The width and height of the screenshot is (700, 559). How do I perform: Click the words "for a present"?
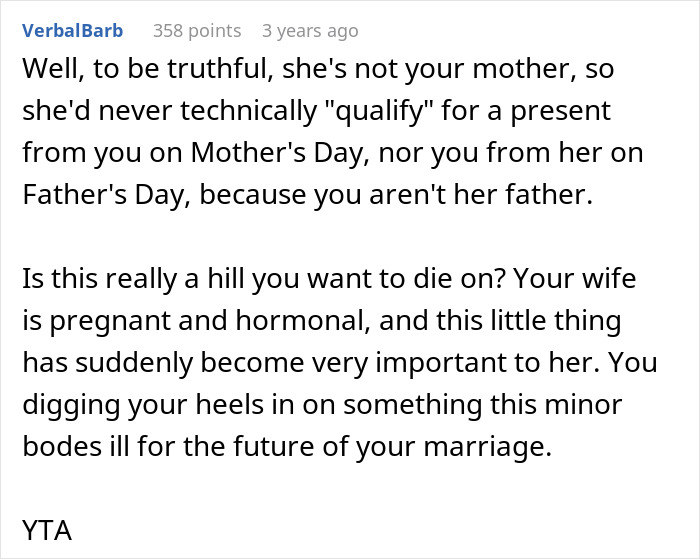526,111
